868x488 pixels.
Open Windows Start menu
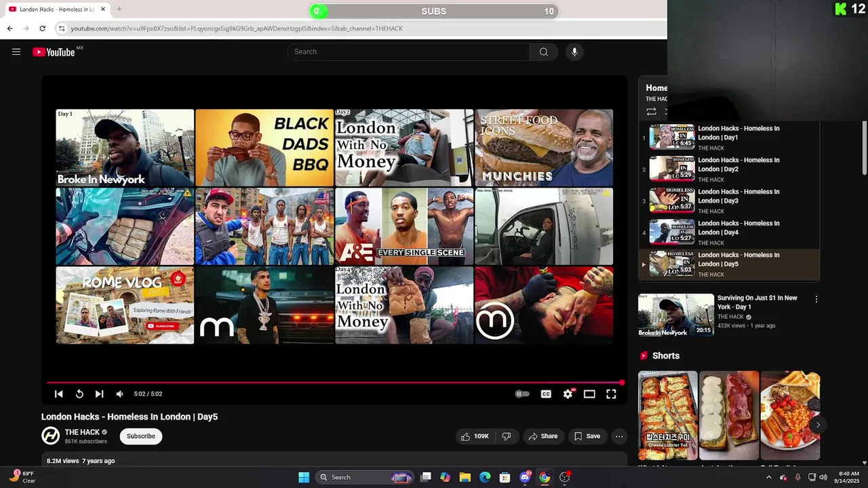[304, 477]
